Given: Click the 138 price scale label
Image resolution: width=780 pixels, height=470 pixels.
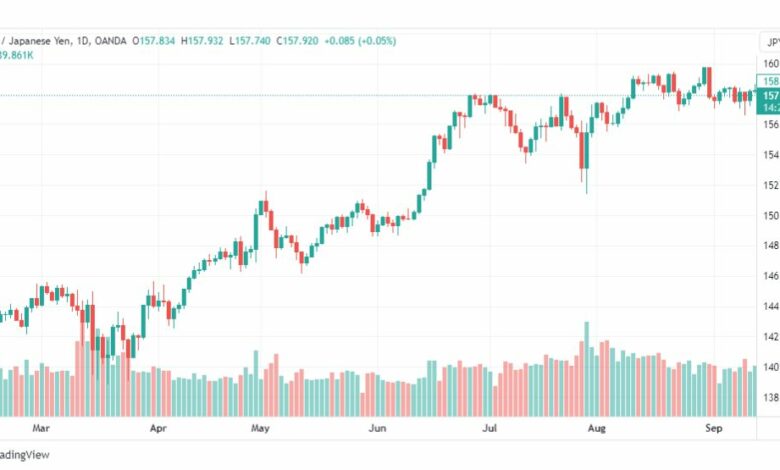Looking at the screenshot, I should coord(771,397).
